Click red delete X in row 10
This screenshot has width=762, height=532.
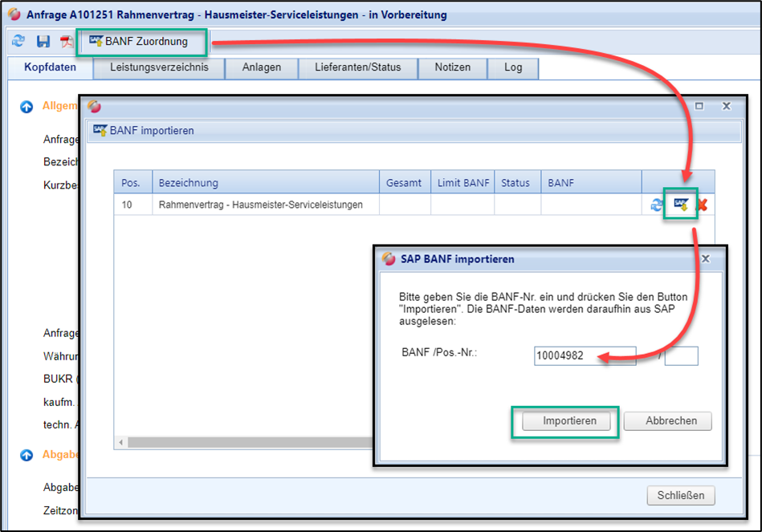coord(702,205)
